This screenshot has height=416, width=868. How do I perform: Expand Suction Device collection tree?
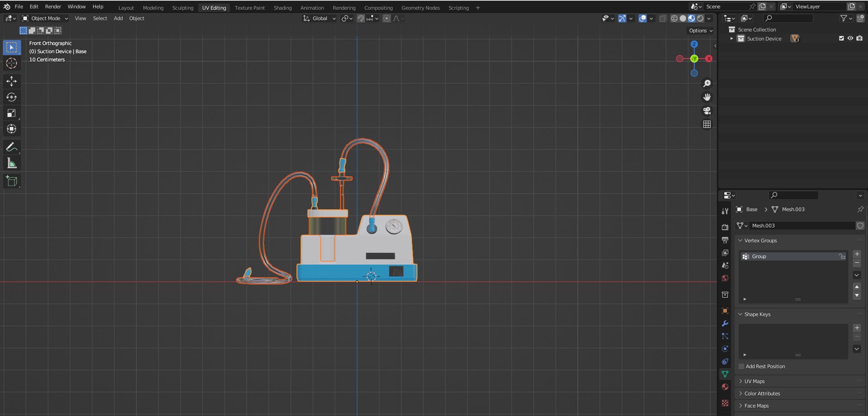pyautogui.click(x=731, y=39)
